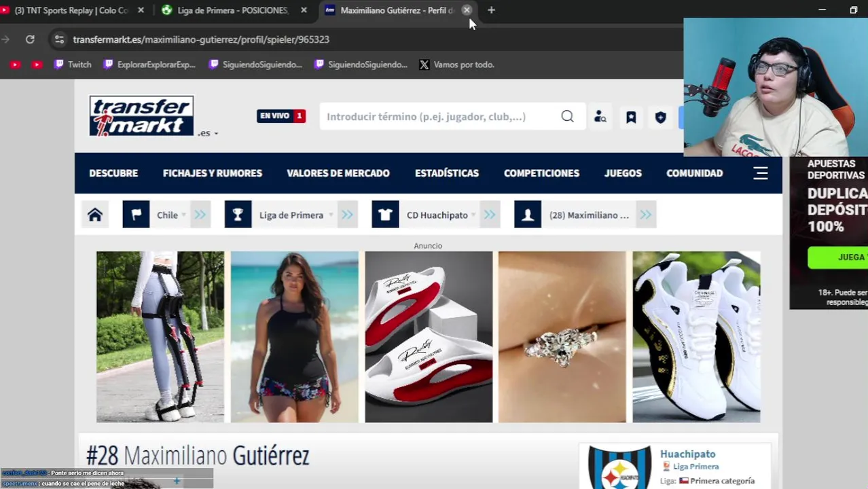Image resolution: width=868 pixels, height=489 pixels.
Task: Open a new browser tab
Action: (491, 10)
